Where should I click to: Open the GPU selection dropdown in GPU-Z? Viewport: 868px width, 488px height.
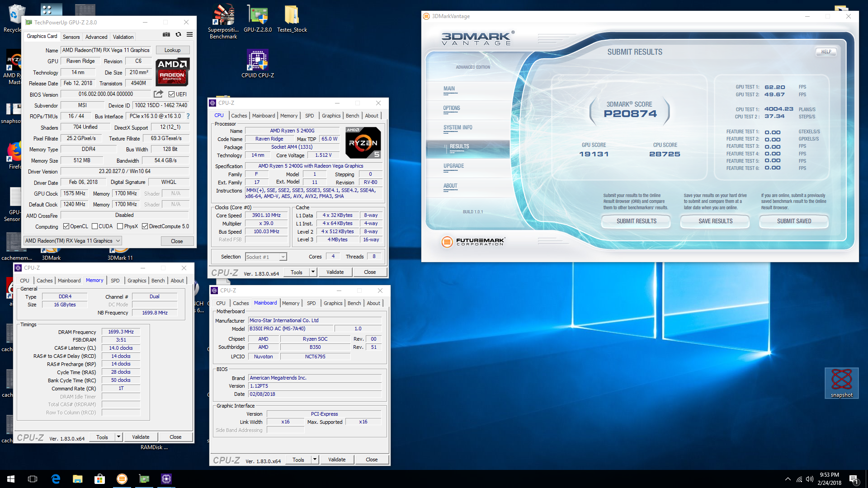tap(72, 241)
